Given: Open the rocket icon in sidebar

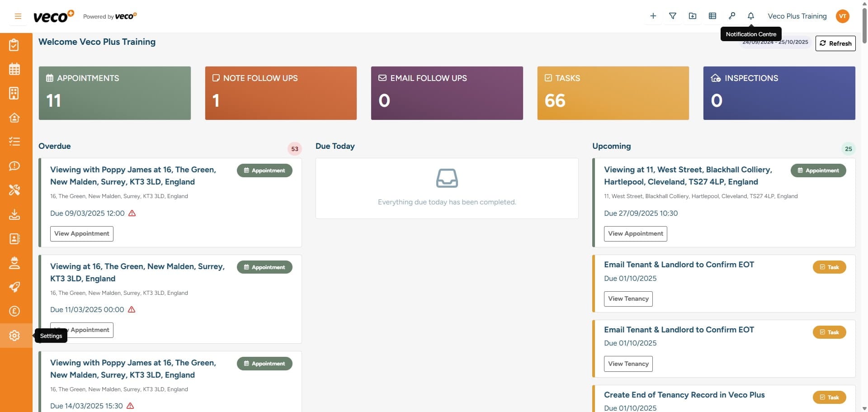Looking at the screenshot, I should (x=14, y=287).
